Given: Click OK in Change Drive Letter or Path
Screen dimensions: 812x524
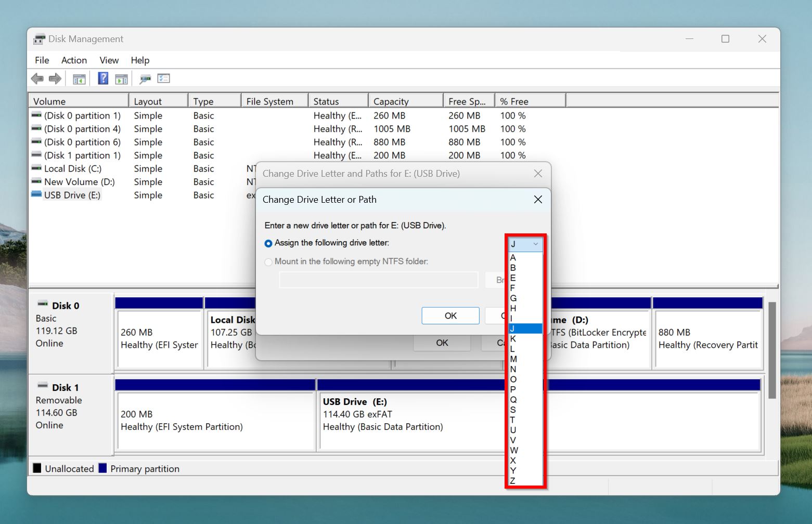Looking at the screenshot, I should (450, 316).
